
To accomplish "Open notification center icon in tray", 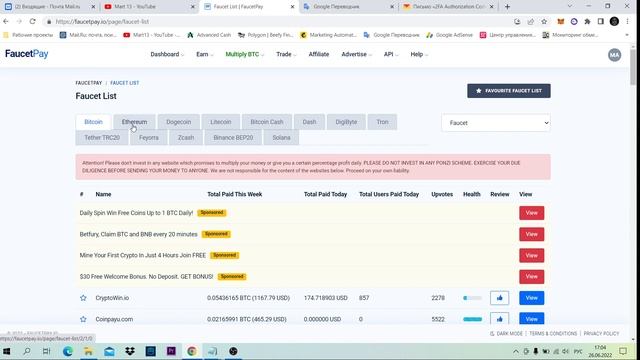I will [x=623, y=351].
